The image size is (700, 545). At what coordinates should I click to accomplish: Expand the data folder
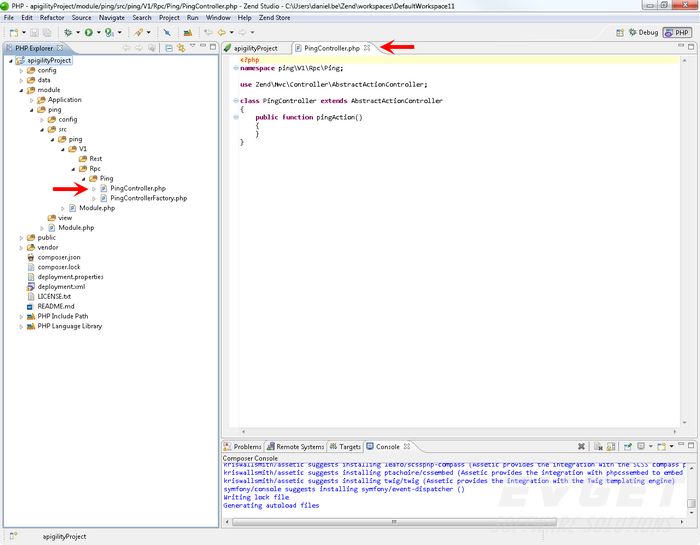click(x=21, y=80)
